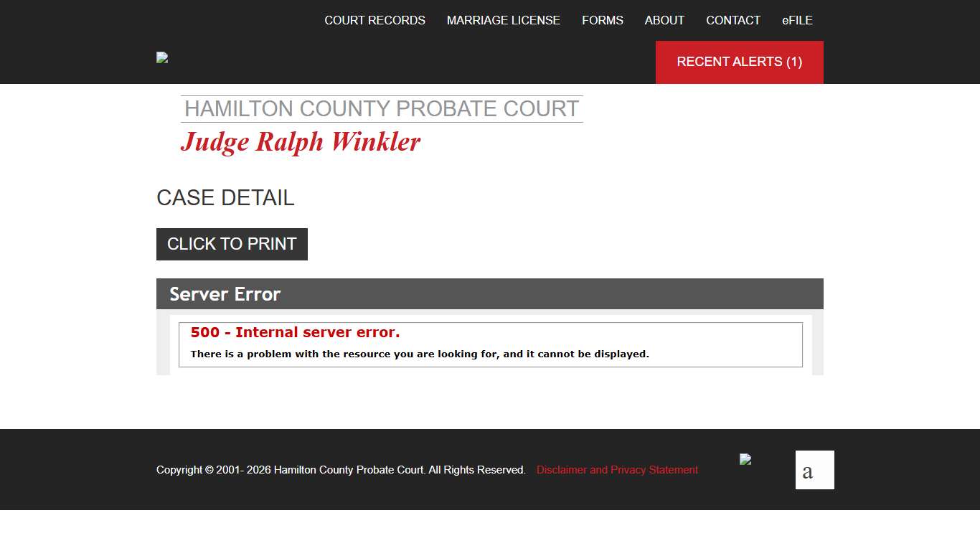Click the Hamilton County Probate Court banner title
Screen dimensions: 980x551
coord(382,109)
